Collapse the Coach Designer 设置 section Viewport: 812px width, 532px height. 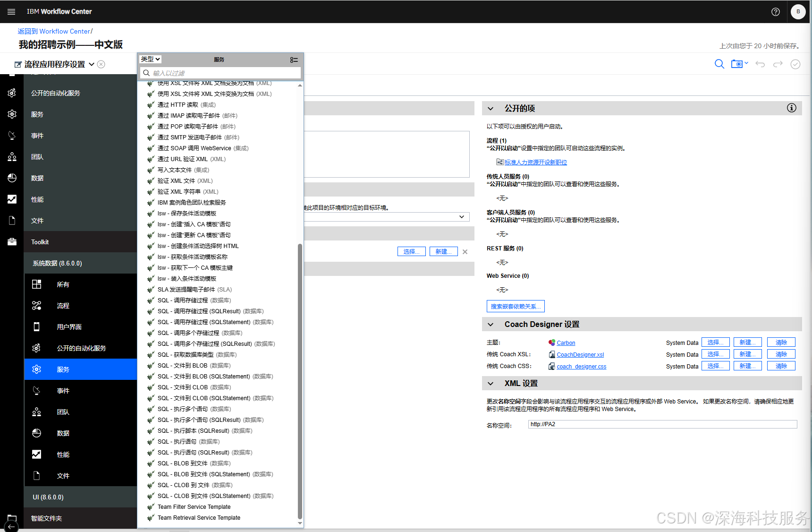491,325
